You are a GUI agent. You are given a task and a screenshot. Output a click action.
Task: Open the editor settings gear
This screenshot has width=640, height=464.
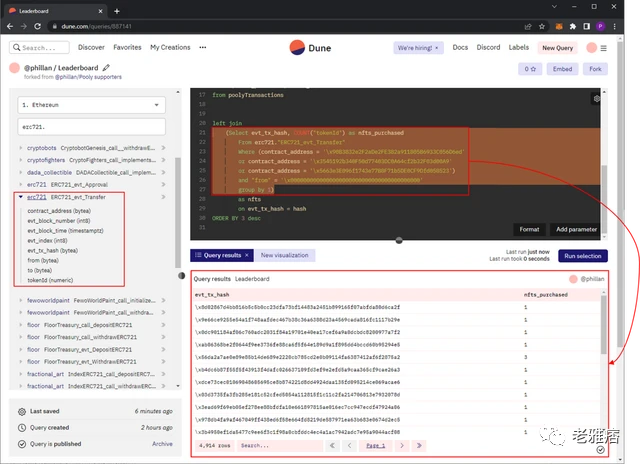click(x=596, y=98)
